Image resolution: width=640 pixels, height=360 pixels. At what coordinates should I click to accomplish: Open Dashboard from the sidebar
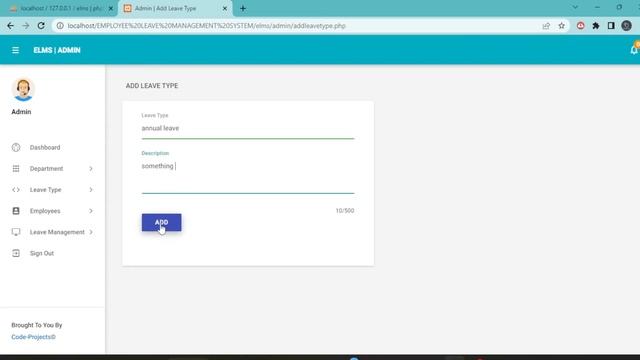(45, 147)
